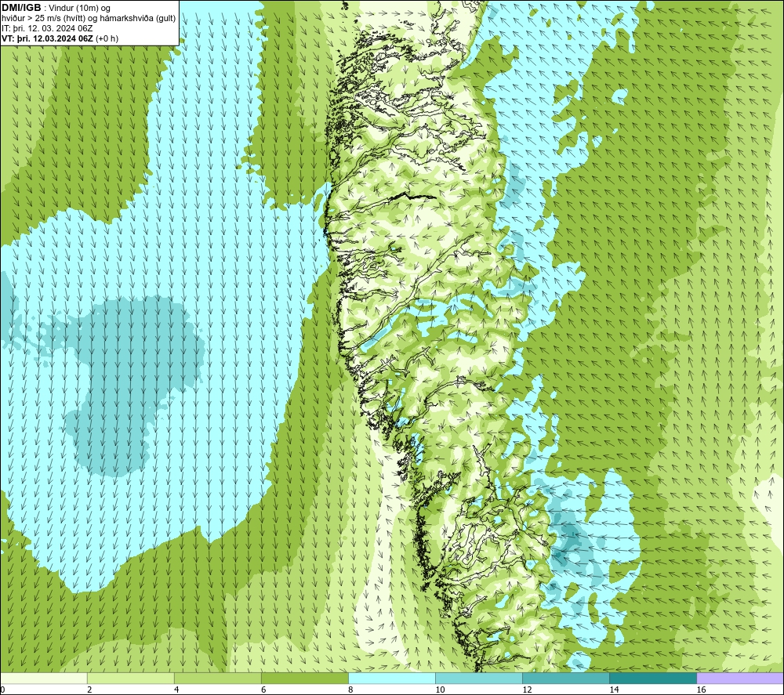Click the legend value label 10
Screen dimensions: 784x695
click(440, 690)
